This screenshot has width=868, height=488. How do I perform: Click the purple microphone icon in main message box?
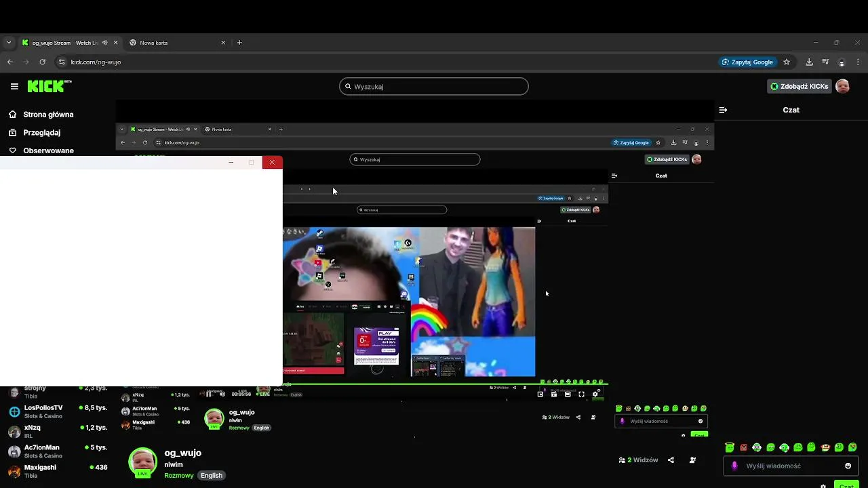(734, 466)
